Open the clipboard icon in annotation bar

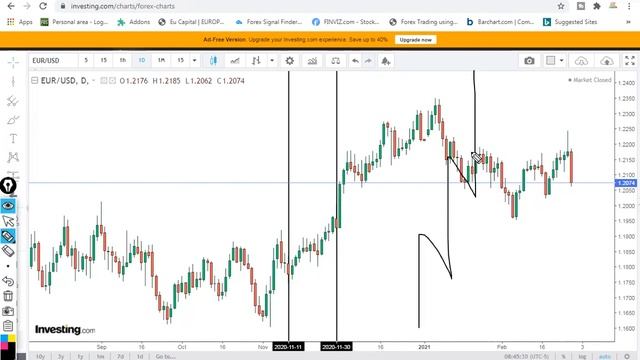(x=8, y=326)
